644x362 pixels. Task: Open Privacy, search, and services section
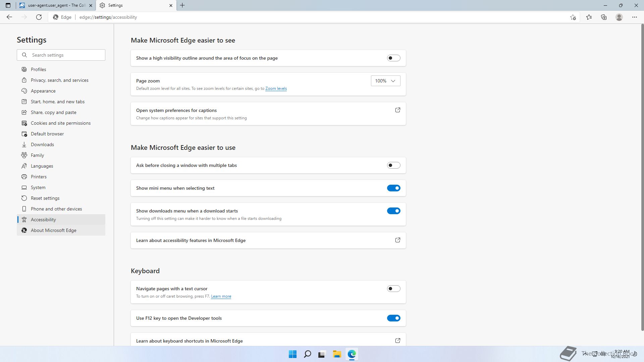pos(61,80)
